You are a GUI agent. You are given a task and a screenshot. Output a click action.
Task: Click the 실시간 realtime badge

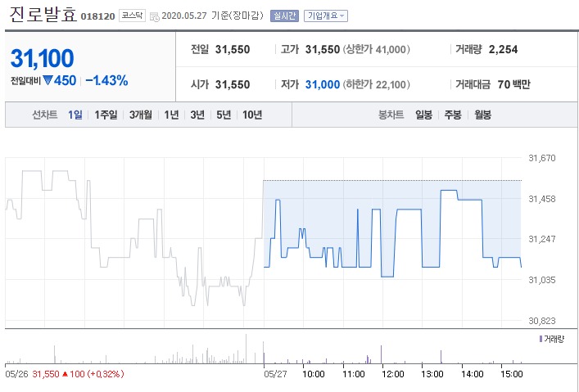[x=284, y=16]
